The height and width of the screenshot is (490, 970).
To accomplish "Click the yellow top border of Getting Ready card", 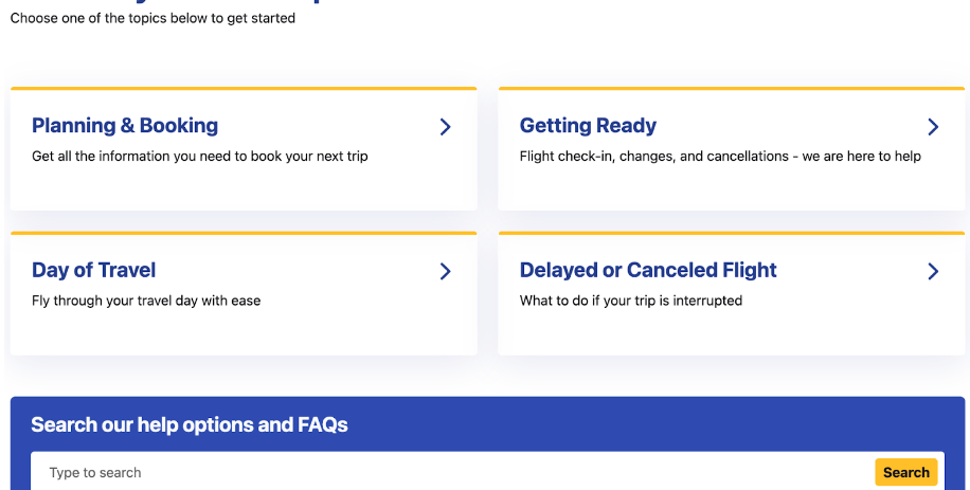I will pos(731,89).
